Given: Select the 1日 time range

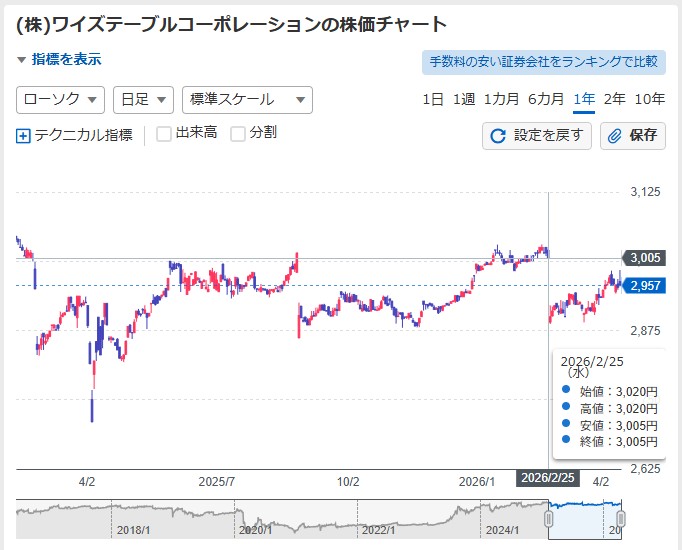Looking at the screenshot, I should [x=433, y=99].
